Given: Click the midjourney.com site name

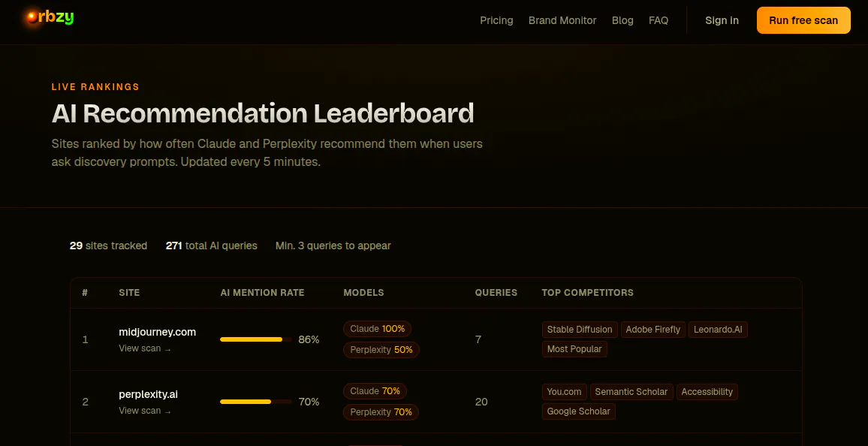Looking at the screenshot, I should [x=157, y=332].
